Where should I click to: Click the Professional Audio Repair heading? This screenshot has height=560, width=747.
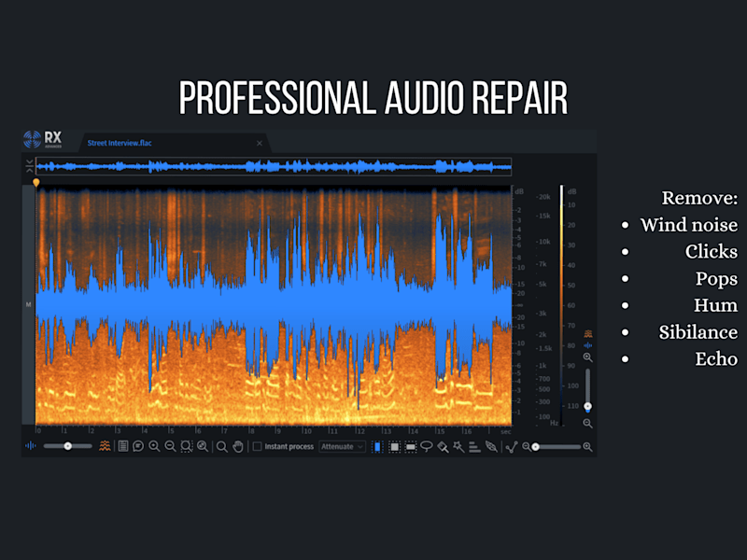pyautogui.click(x=373, y=98)
